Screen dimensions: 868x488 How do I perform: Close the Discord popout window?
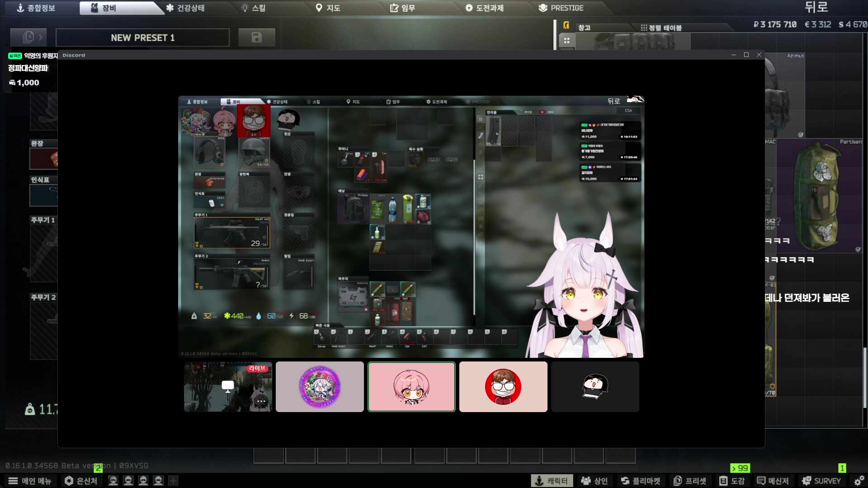(759, 55)
